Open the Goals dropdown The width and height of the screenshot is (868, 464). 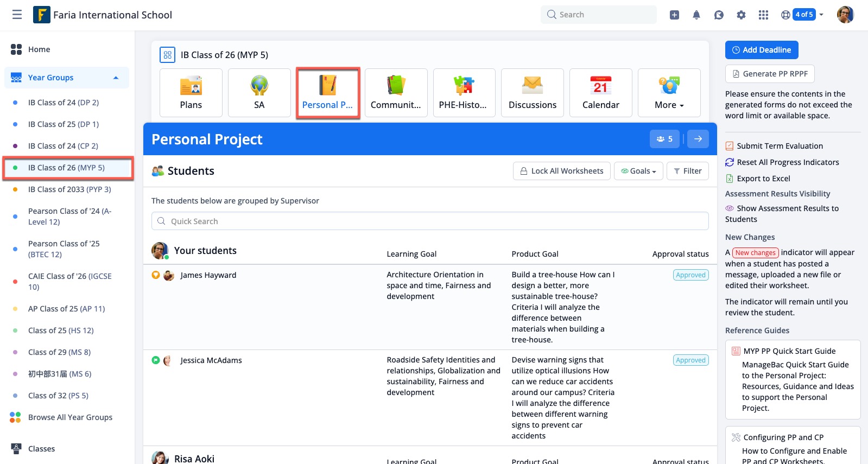(x=638, y=171)
